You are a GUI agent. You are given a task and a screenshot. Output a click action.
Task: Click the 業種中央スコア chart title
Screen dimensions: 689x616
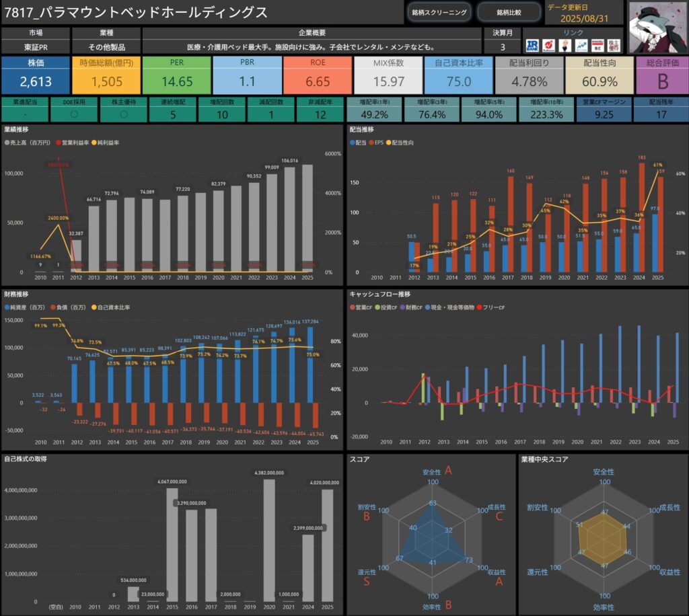(x=544, y=459)
